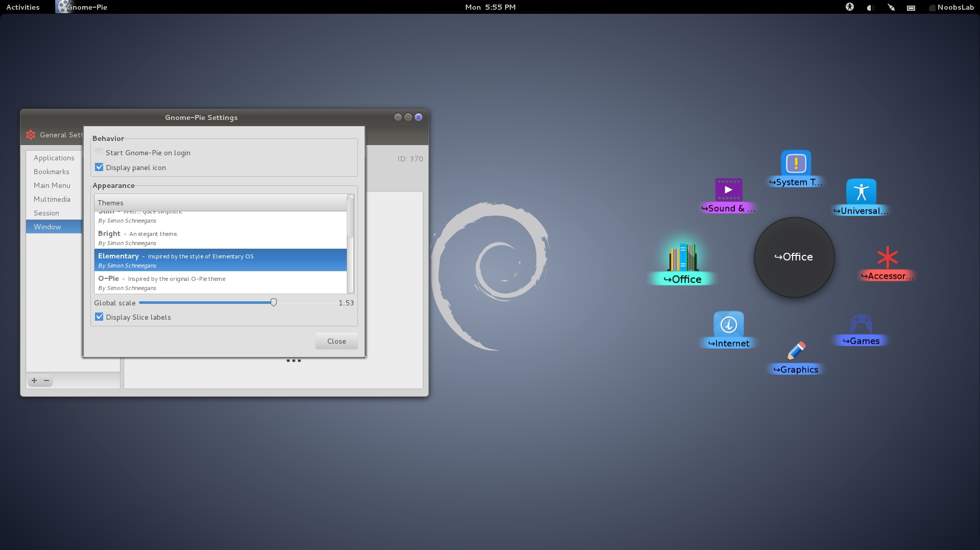Select Applications in the pie list
The height and width of the screenshot is (550, 980).
[x=54, y=158]
